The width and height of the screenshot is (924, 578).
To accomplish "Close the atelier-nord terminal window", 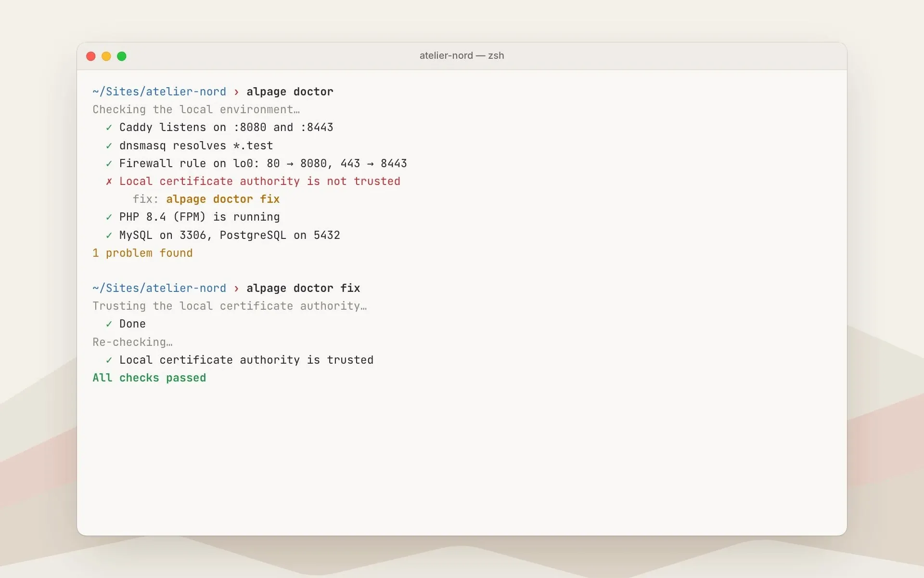I will pyautogui.click(x=91, y=56).
